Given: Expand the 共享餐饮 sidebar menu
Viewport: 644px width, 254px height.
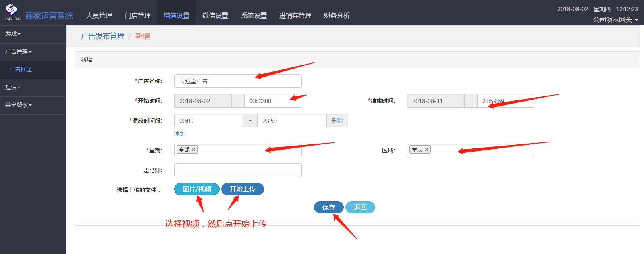Looking at the screenshot, I should 33,105.
